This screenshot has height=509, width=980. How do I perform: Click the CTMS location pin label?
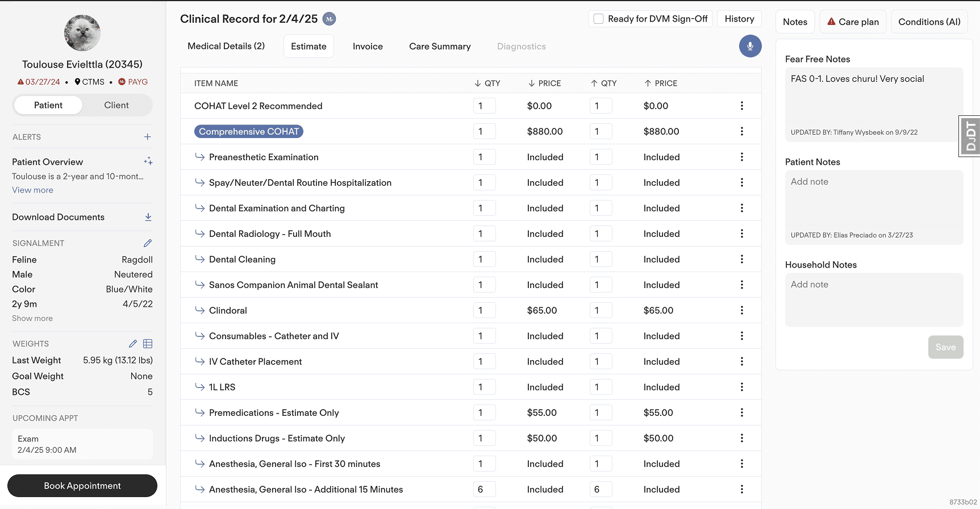click(x=90, y=82)
